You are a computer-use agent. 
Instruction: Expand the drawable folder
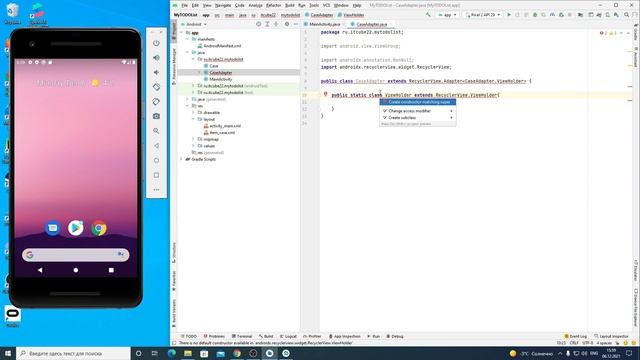click(x=193, y=112)
